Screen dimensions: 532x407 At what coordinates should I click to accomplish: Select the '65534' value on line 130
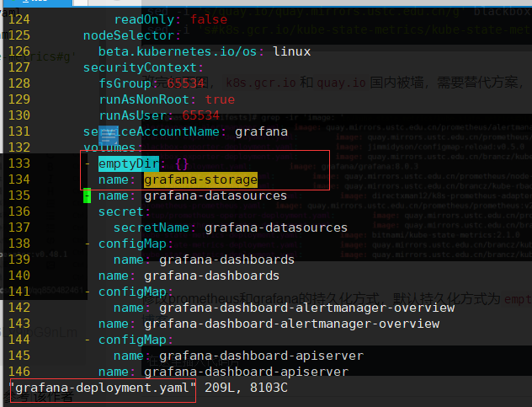click(x=201, y=115)
